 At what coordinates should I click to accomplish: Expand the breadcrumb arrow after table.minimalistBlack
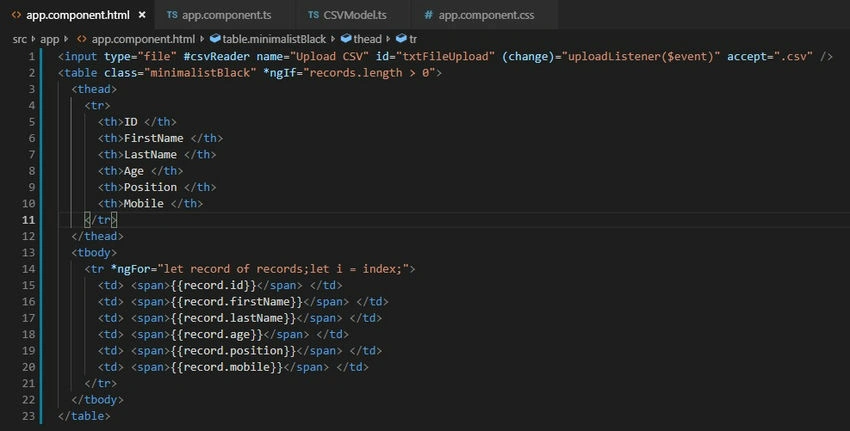[x=333, y=39]
